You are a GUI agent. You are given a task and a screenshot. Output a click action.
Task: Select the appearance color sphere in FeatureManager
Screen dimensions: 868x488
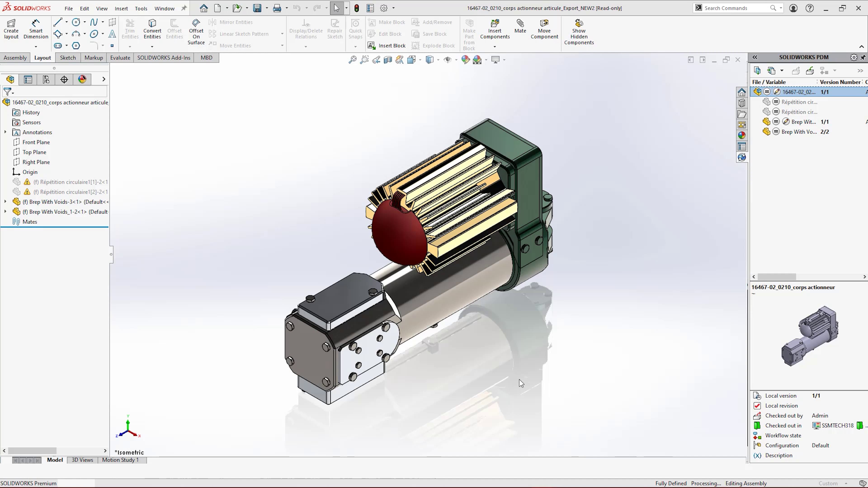point(82,79)
